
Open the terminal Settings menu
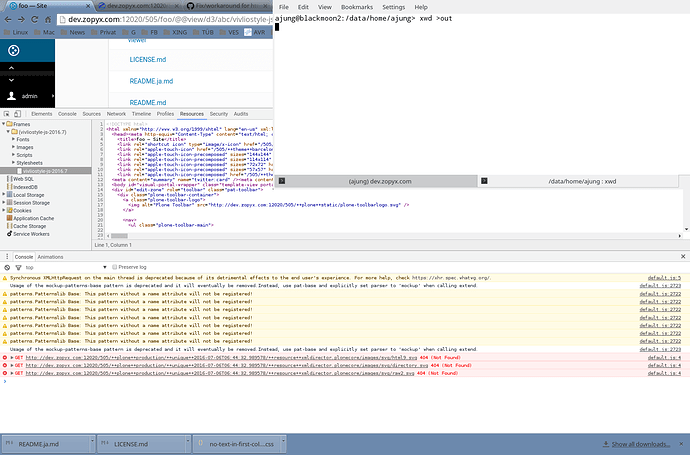click(x=393, y=7)
